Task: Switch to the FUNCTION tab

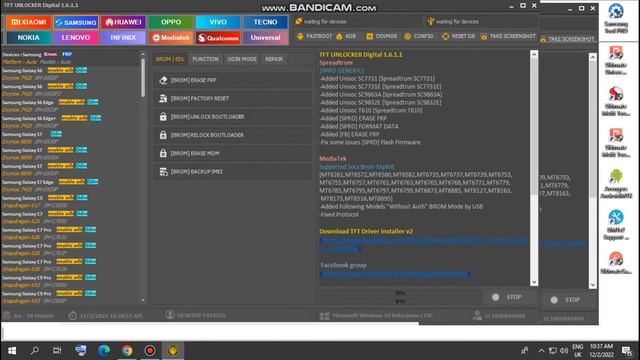Action: coord(205,59)
